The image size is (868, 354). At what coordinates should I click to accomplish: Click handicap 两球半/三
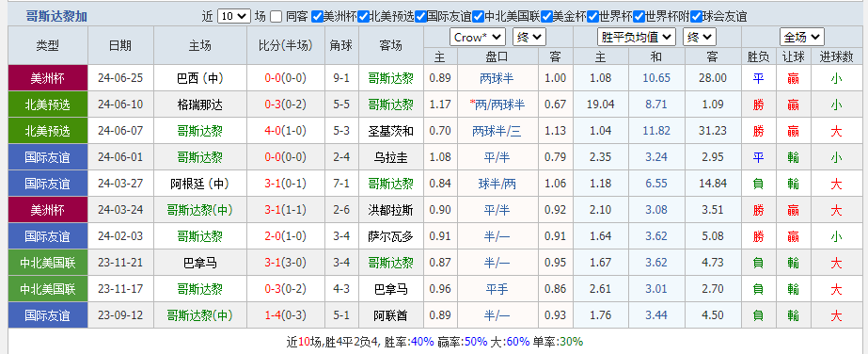click(497, 131)
